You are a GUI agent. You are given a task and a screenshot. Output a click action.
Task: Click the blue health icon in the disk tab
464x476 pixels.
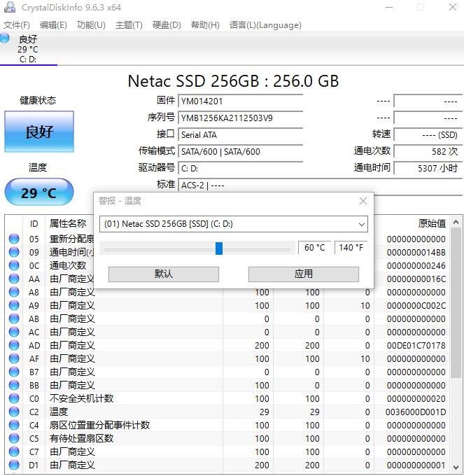pyautogui.click(x=5, y=38)
